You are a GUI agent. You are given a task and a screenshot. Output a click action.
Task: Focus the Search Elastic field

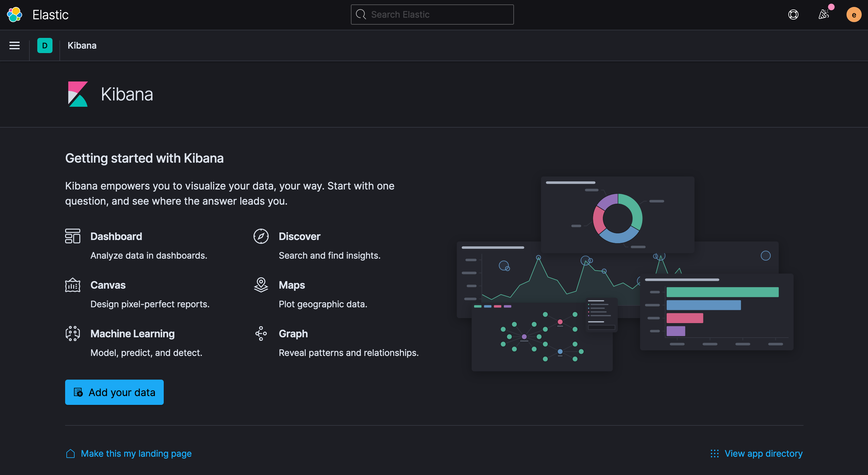[432, 15]
